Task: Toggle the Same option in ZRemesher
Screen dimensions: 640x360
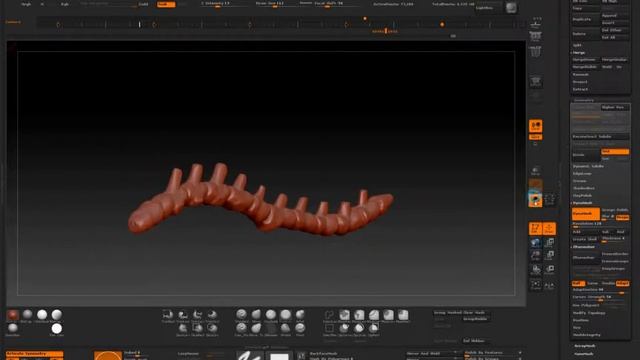Action: click(593, 283)
